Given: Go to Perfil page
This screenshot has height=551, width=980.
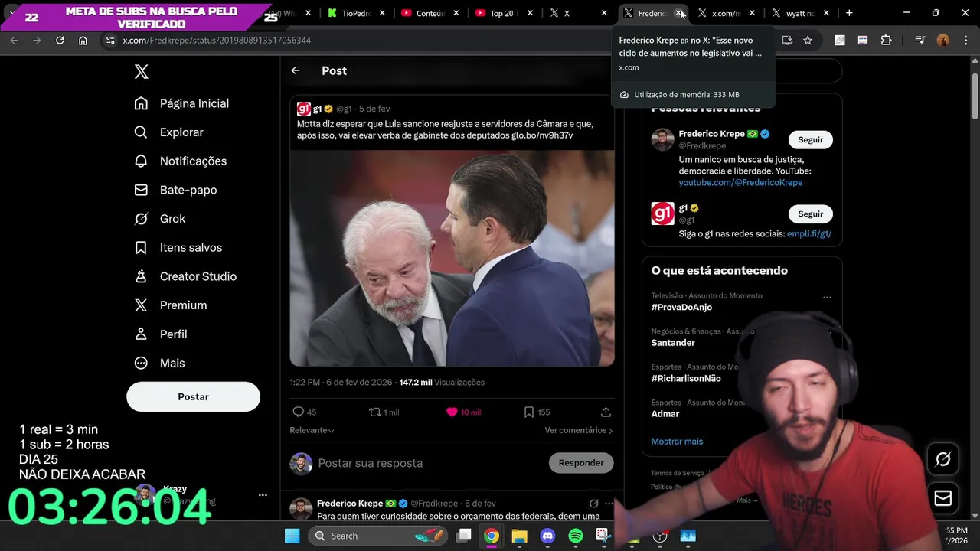Looking at the screenshot, I should 161,334.
